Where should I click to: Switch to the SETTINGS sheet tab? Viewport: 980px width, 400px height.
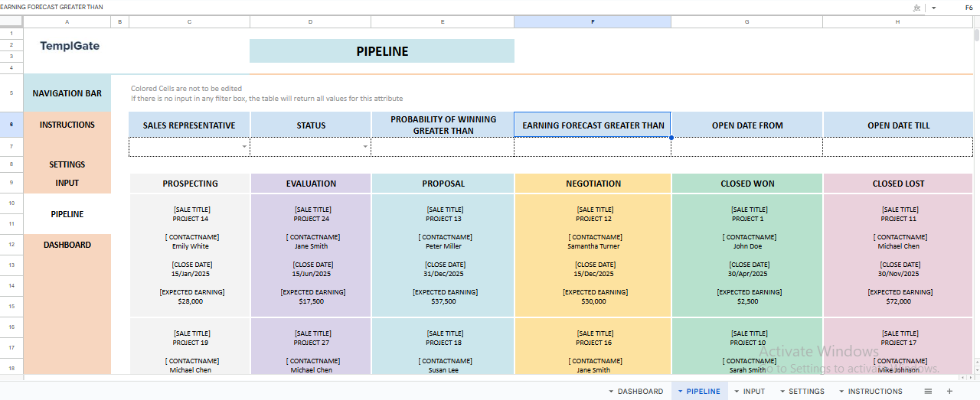click(806, 392)
